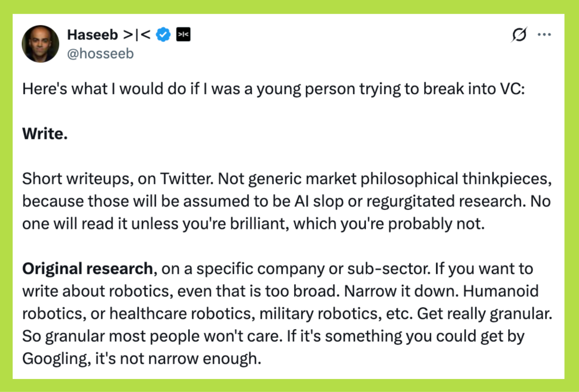Click the word "Googling" in last line
Screen dimensions: 579x392
[55, 359]
